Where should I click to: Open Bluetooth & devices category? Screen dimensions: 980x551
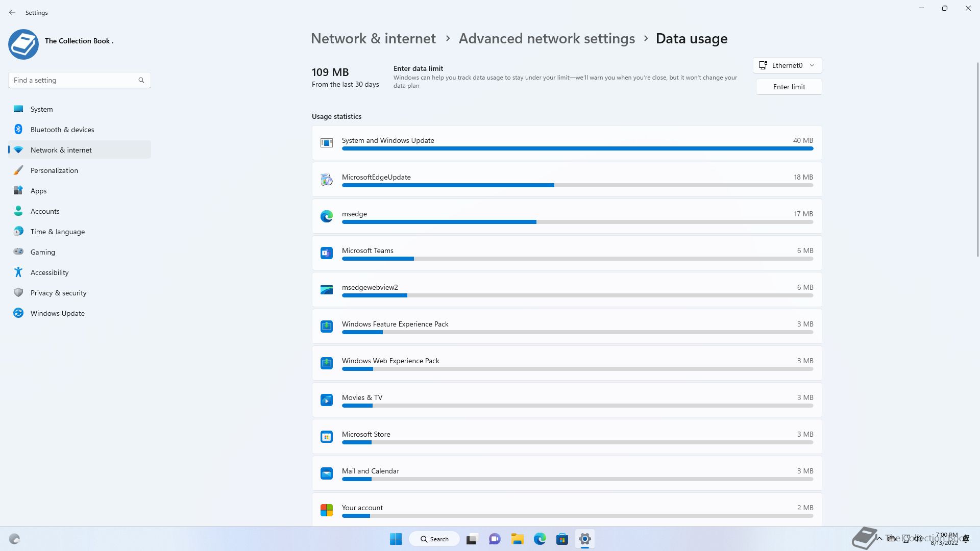[80, 130]
